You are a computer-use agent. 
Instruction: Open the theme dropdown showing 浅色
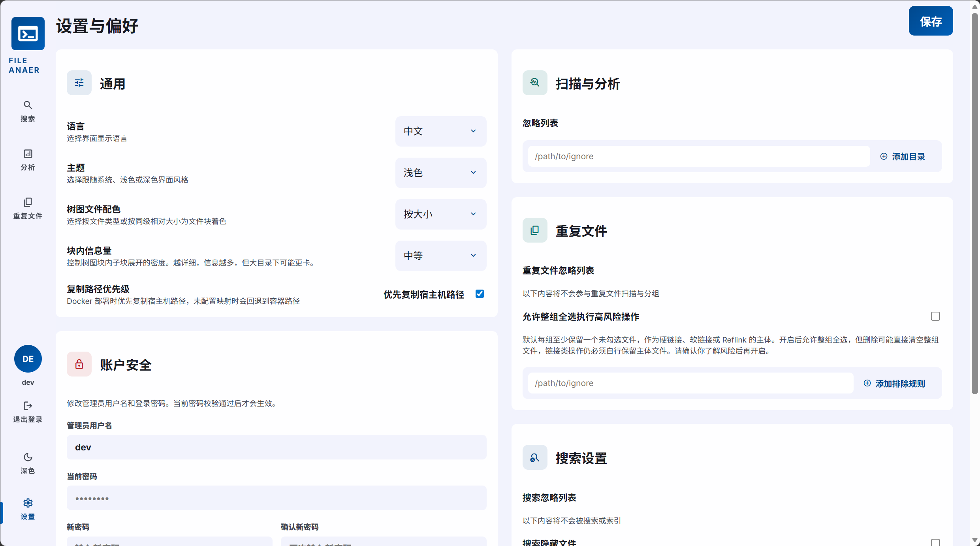tap(440, 173)
